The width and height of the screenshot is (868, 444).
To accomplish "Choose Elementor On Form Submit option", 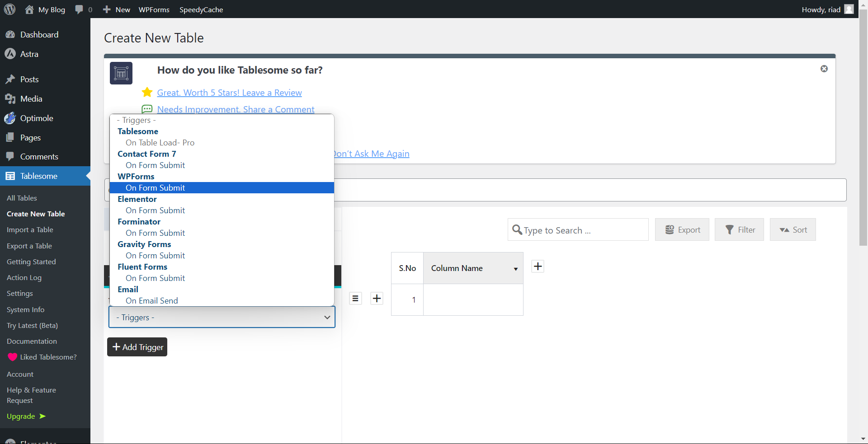I will (x=155, y=210).
